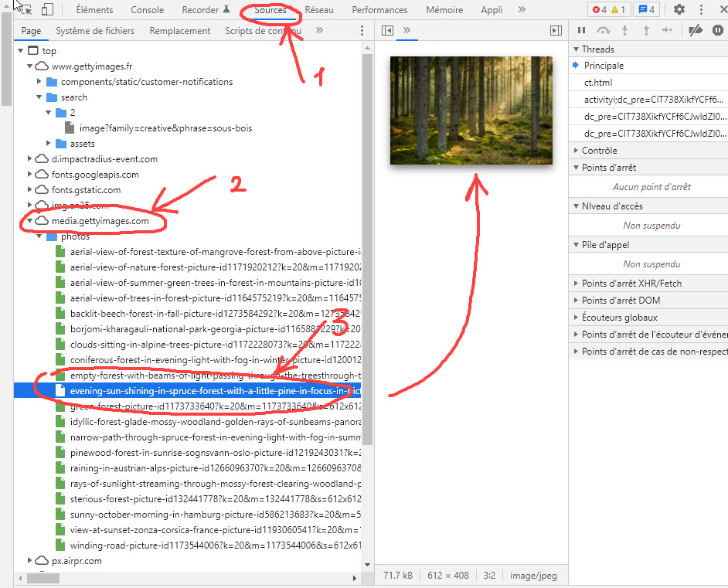The image size is (728, 588).
Task: Open raining-in-austrian-alps picture file
Action: [x=216, y=467]
